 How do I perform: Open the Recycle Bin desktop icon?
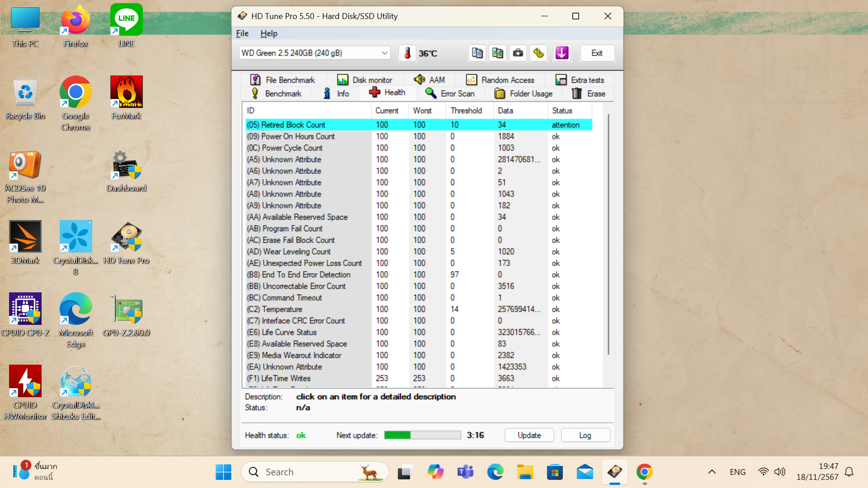click(x=25, y=98)
